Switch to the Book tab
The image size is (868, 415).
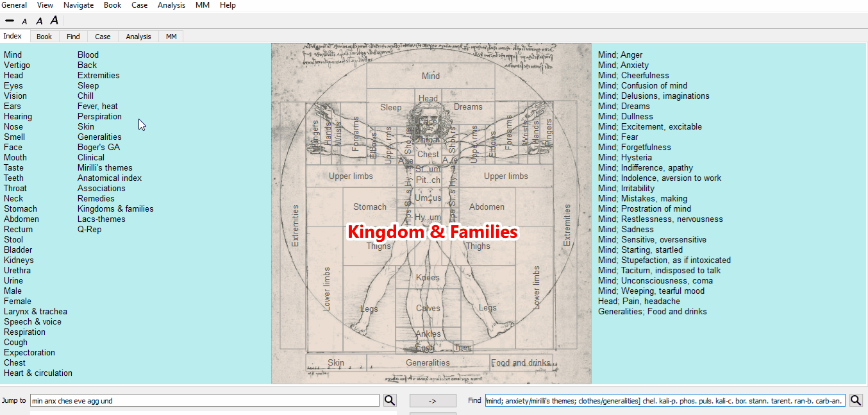[44, 37]
